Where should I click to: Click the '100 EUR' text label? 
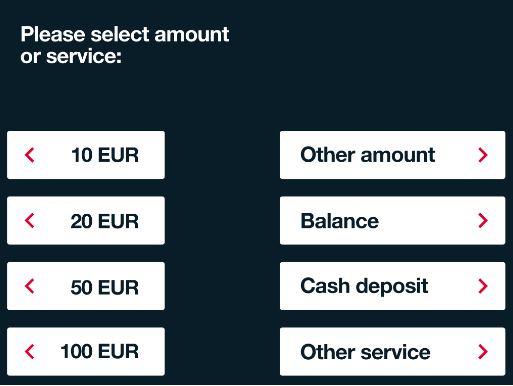(99, 352)
